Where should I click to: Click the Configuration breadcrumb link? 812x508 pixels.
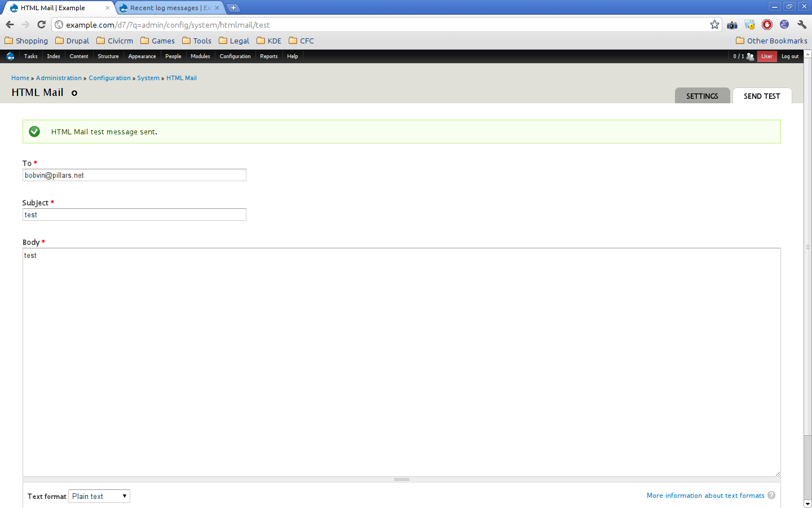109,78
